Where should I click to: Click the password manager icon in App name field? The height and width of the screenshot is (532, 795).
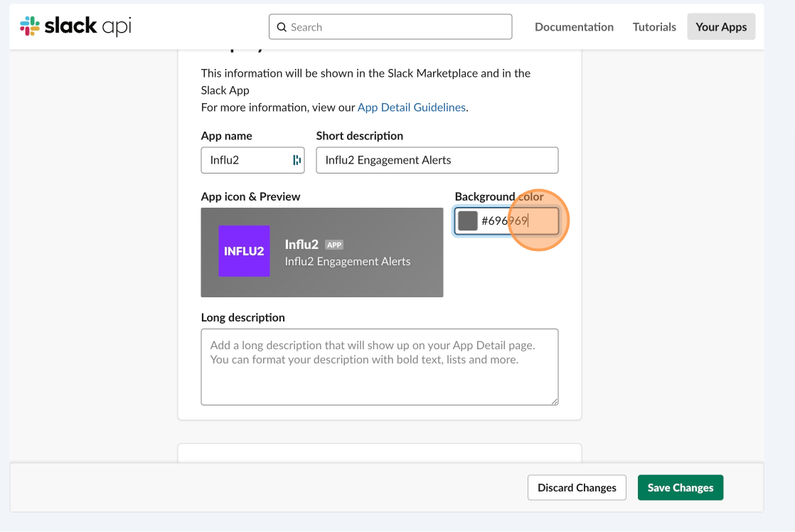pos(297,160)
